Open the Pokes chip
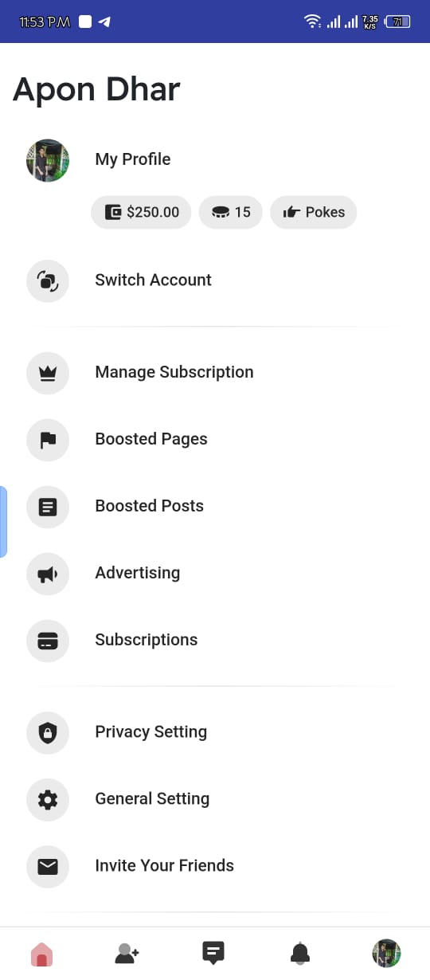The image size is (430, 980). point(314,212)
